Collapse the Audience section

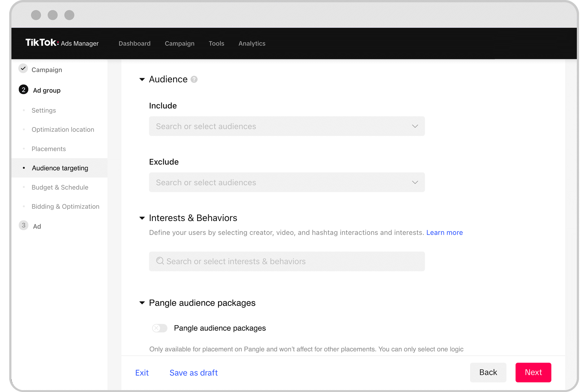coord(142,79)
